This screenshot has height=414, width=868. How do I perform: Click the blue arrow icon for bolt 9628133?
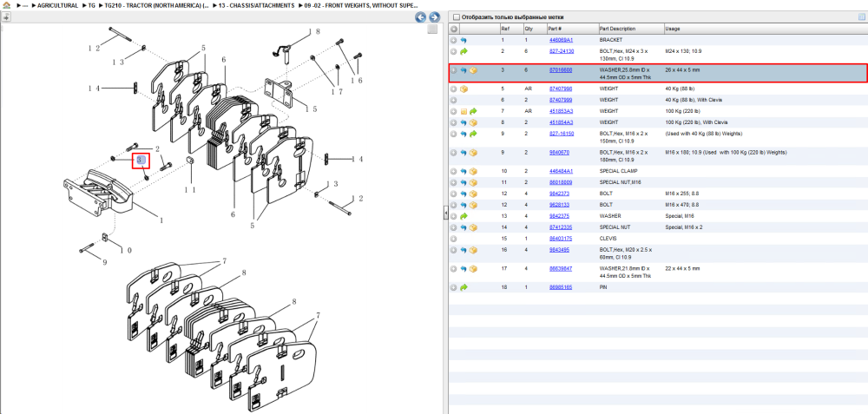464,206
